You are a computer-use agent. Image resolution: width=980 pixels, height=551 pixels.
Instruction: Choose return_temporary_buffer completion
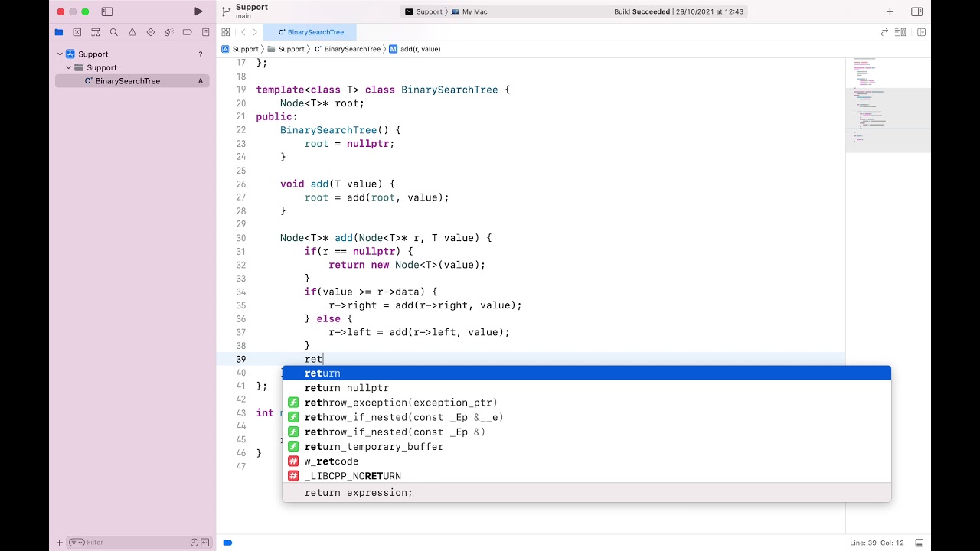[x=586, y=447]
